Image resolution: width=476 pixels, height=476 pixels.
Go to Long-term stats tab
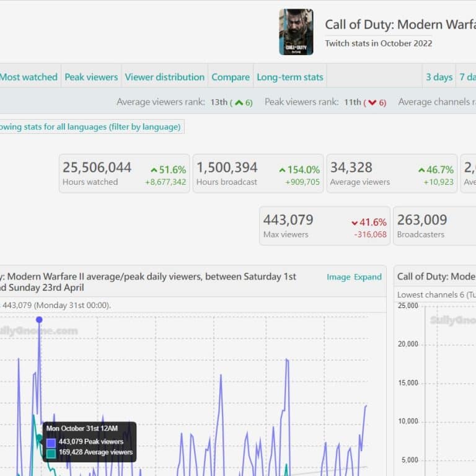point(289,77)
